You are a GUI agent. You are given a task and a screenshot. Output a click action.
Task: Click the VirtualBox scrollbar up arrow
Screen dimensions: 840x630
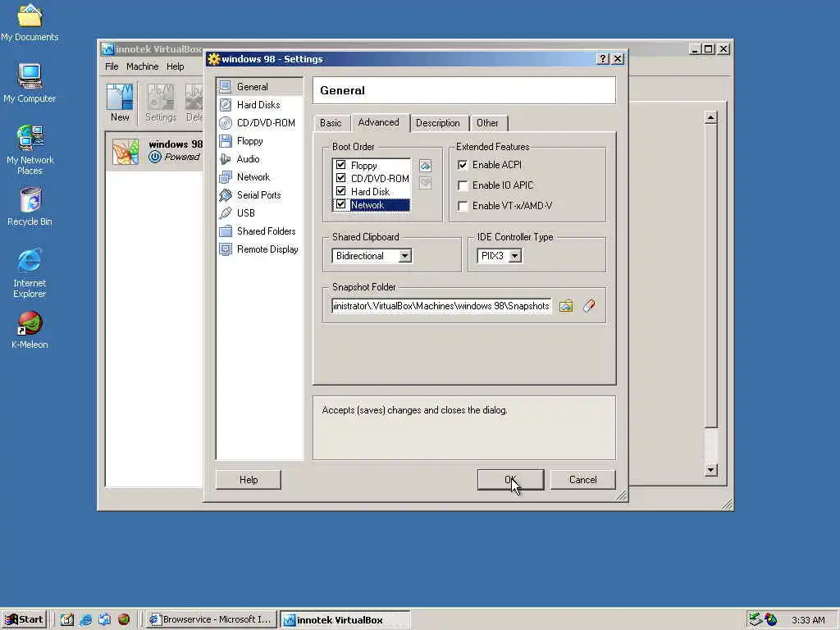[x=711, y=117]
